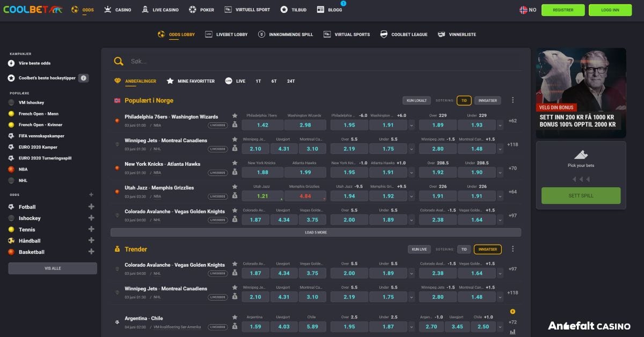Expand Håndball sport category
Image resolution: width=644 pixels, height=337 pixels.
tap(91, 240)
